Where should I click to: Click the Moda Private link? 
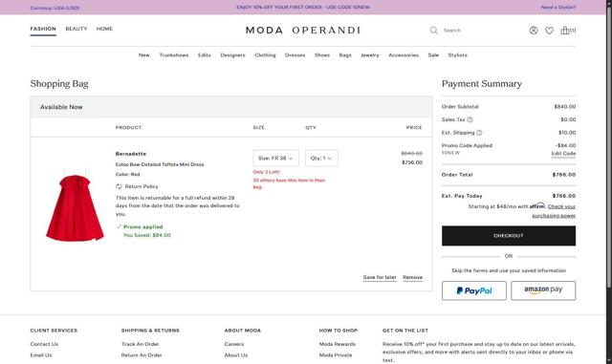point(336,355)
